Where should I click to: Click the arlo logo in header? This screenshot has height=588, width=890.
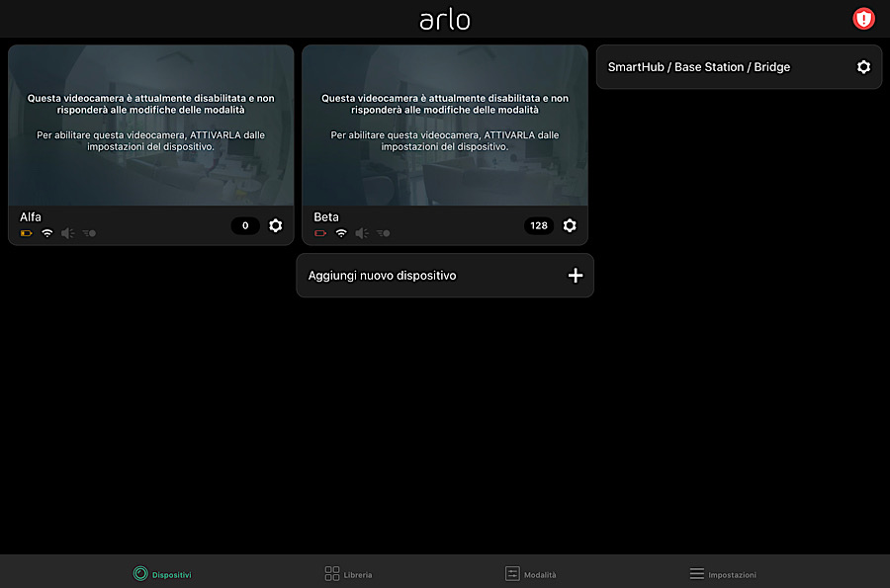tap(445, 20)
